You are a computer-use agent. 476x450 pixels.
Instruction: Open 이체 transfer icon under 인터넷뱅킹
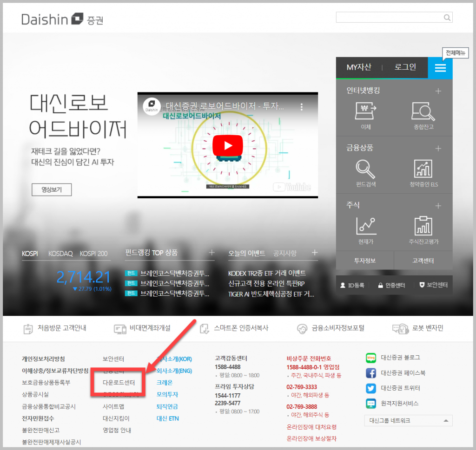(365, 111)
